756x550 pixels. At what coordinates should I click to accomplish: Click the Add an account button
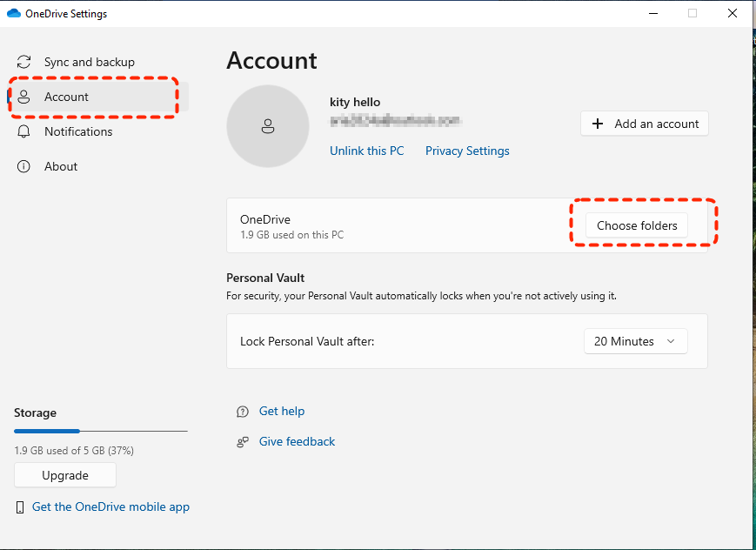tap(644, 124)
